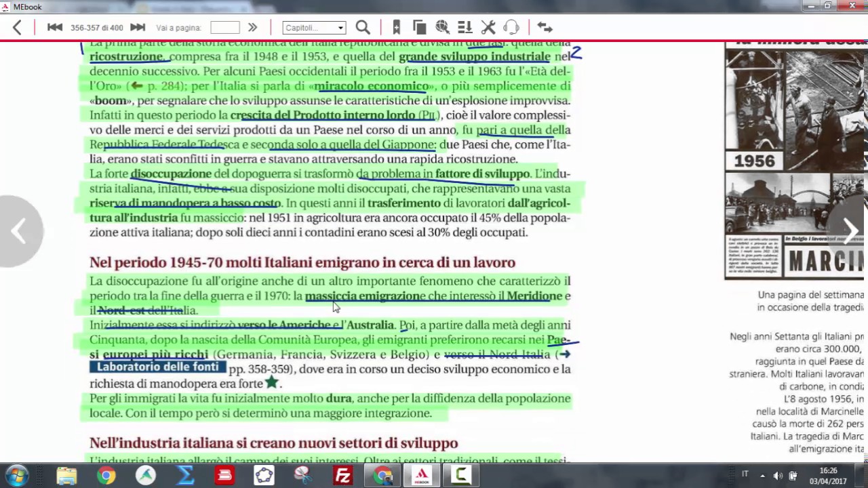Click the green star after 'manodopera era forte'
The height and width of the screenshot is (488, 868).
click(272, 382)
